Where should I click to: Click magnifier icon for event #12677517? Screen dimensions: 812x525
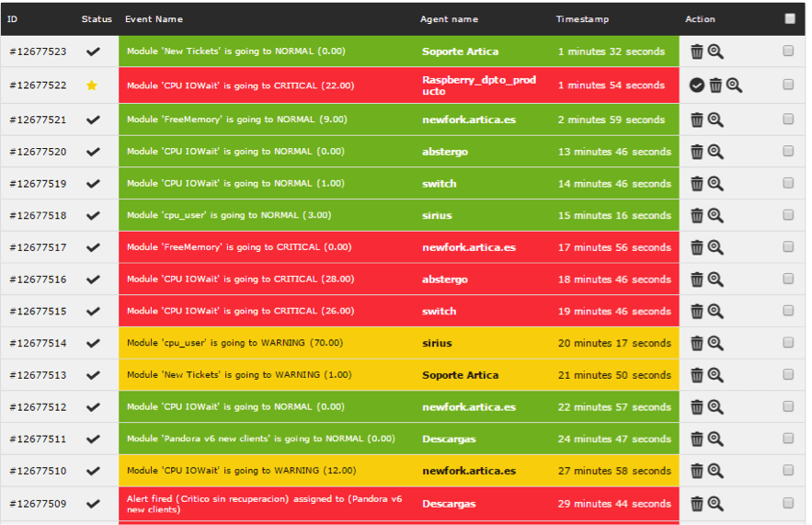click(x=715, y=248)
